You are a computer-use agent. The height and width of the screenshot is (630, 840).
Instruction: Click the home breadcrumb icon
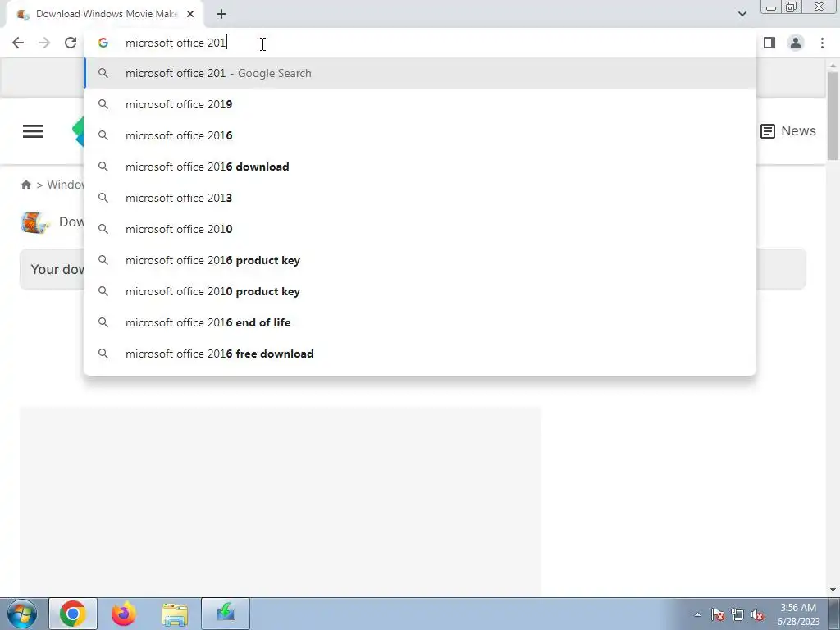click(x=25, y=185)
